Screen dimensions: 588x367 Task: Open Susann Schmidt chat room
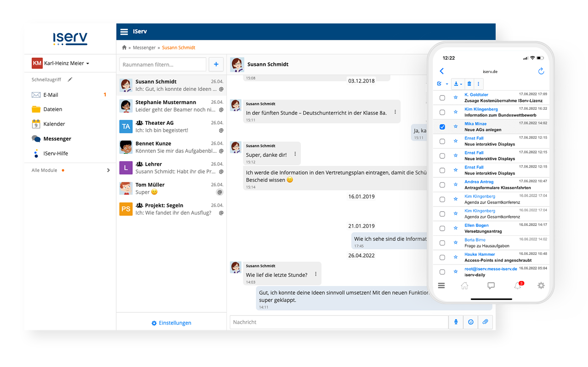click(171, 85)
